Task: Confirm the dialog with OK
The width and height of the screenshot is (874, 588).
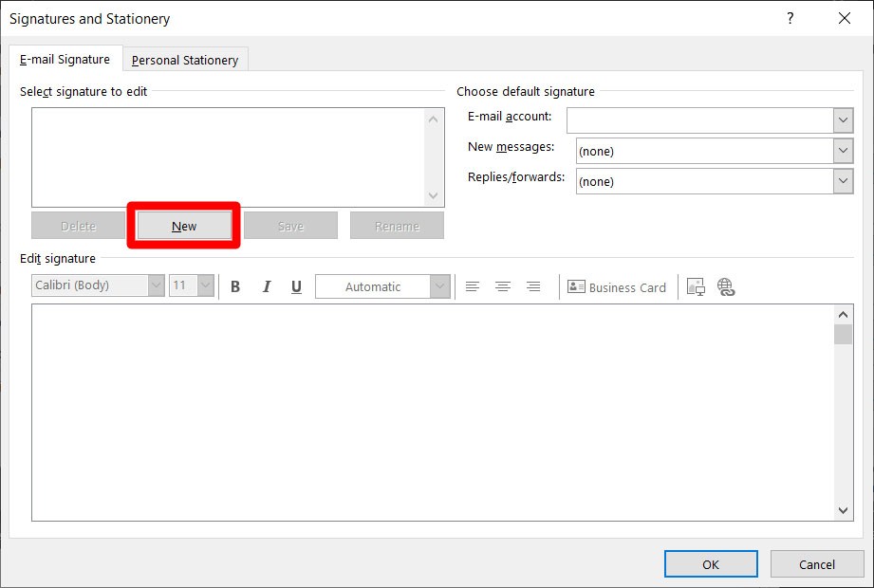Action: click(x=711, y=564)
